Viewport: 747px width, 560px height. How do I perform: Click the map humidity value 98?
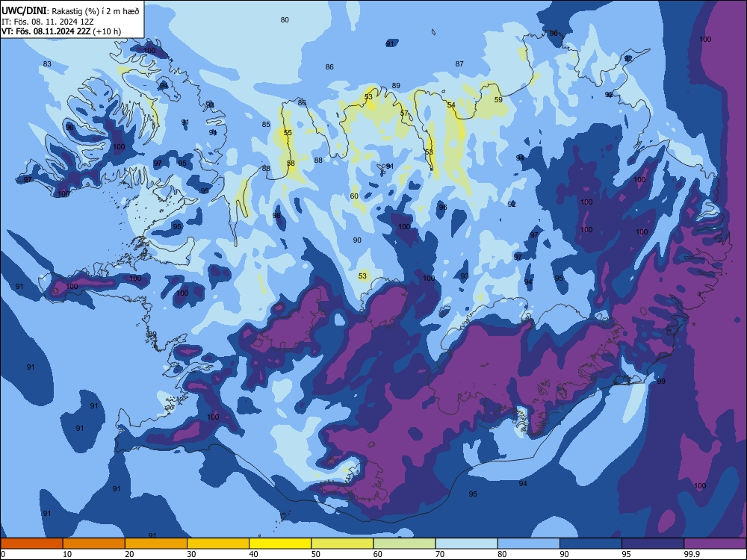[276, 215]
